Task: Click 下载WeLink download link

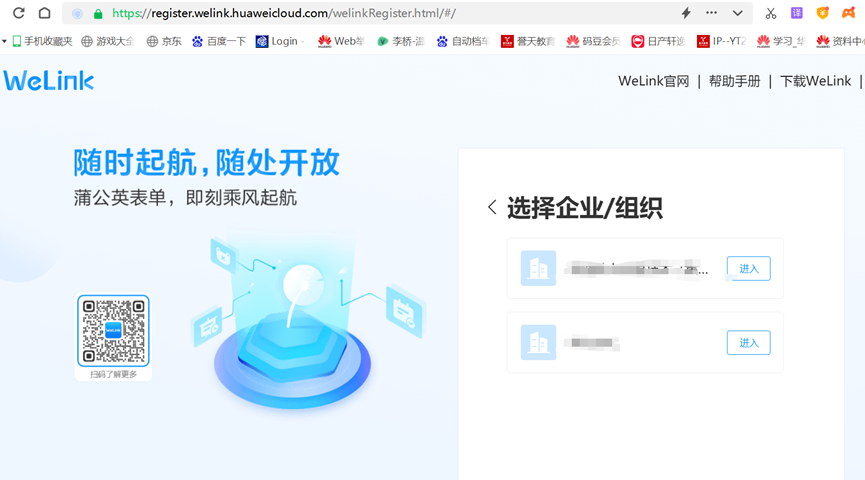Action: tap(815, 81)
